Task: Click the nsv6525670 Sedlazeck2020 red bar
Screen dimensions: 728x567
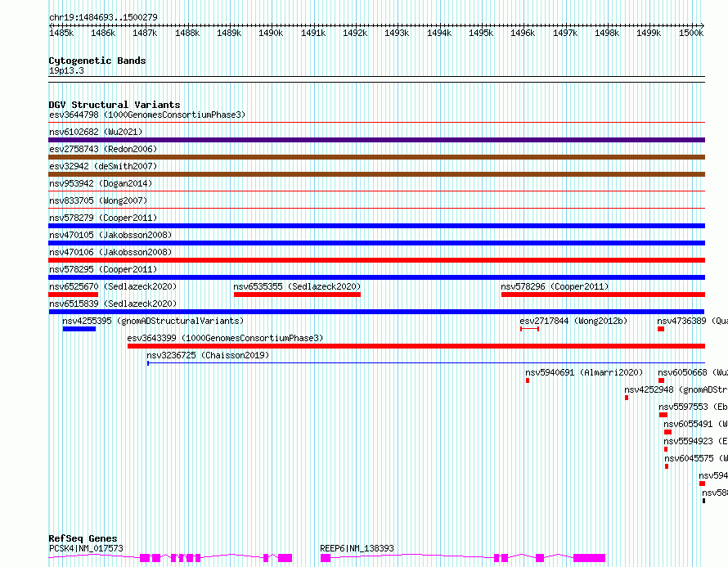Action: [74, 295]
